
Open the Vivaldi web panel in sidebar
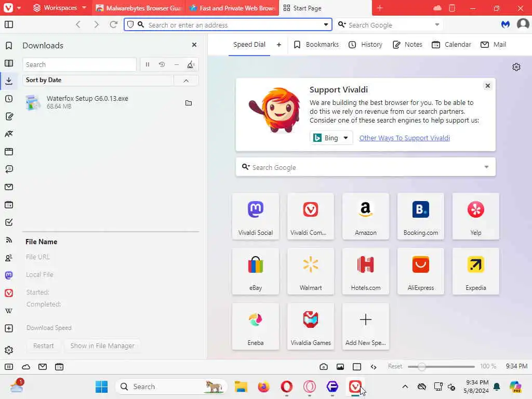coord(9,293)
